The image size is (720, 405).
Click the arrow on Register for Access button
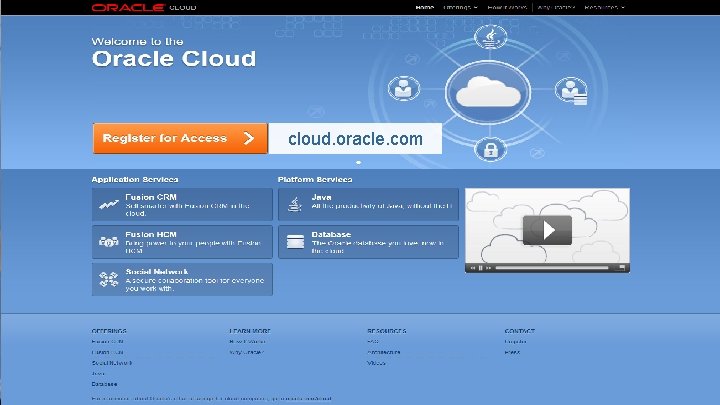click(x=249, y=138)
